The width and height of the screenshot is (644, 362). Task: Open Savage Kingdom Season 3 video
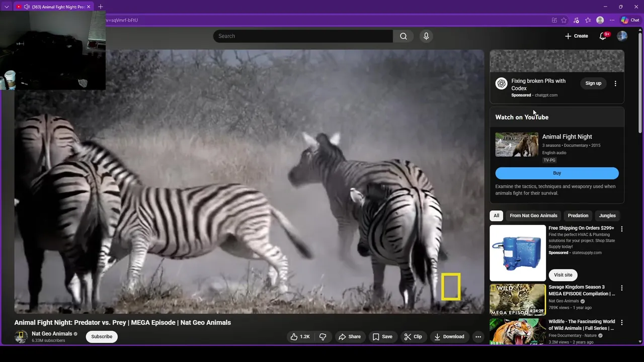point(582,290)
